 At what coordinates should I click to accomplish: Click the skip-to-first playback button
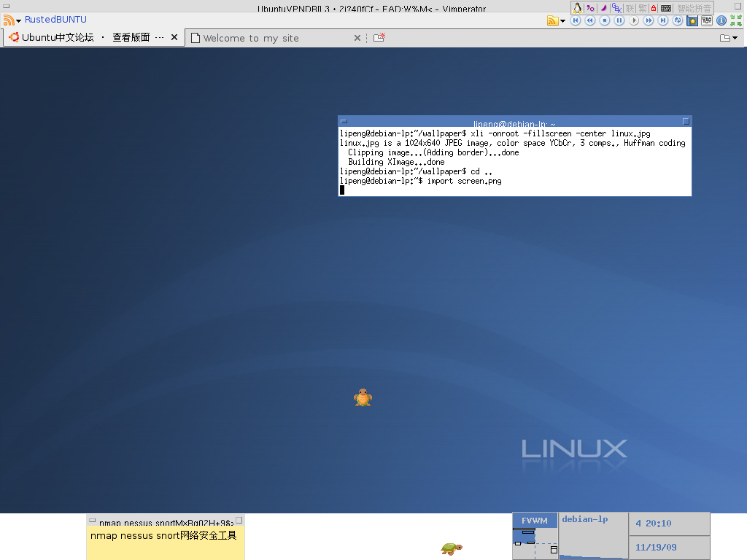[576, 20]
